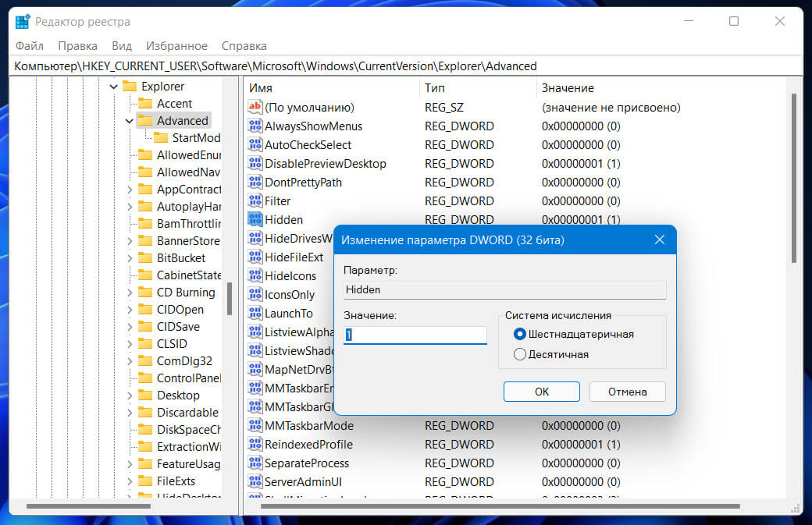Click the Accent folder icon
This screenshot has height=525, width=812.
tap(145, 103)
